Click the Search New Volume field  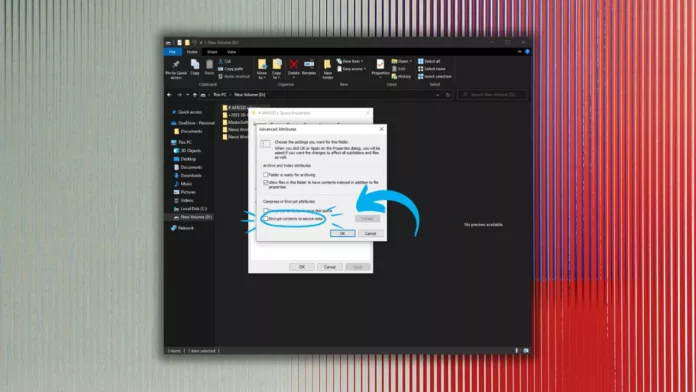pos(492,95)
